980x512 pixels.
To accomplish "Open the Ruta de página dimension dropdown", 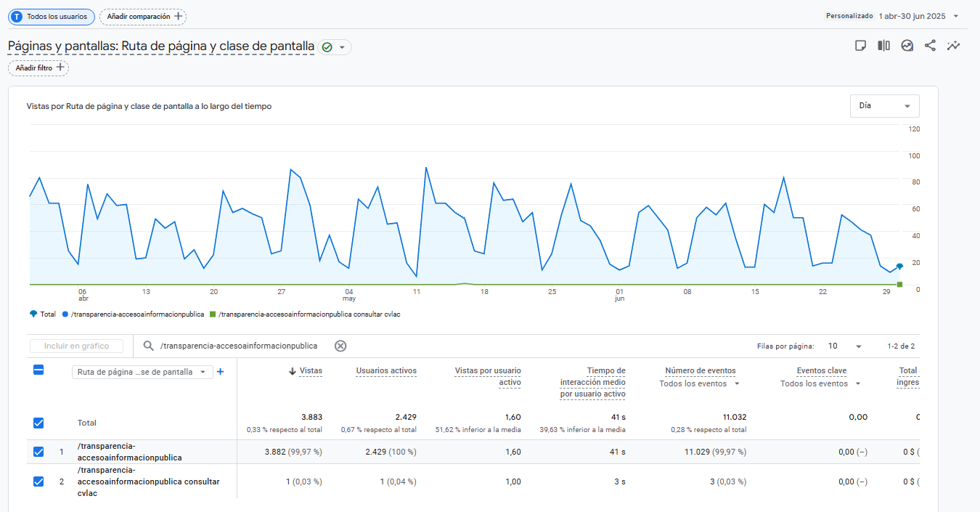I will coord(142,372).
